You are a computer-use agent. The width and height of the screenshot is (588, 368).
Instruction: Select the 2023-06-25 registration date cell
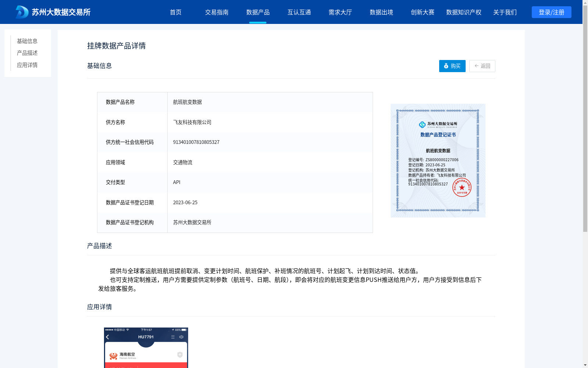tap(270, 202)
